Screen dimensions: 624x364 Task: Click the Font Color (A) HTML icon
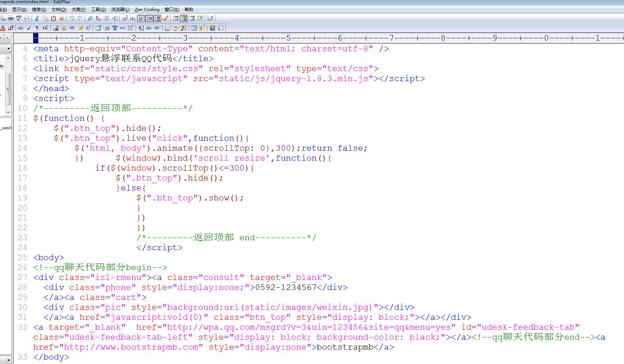(x=3, y=28)
